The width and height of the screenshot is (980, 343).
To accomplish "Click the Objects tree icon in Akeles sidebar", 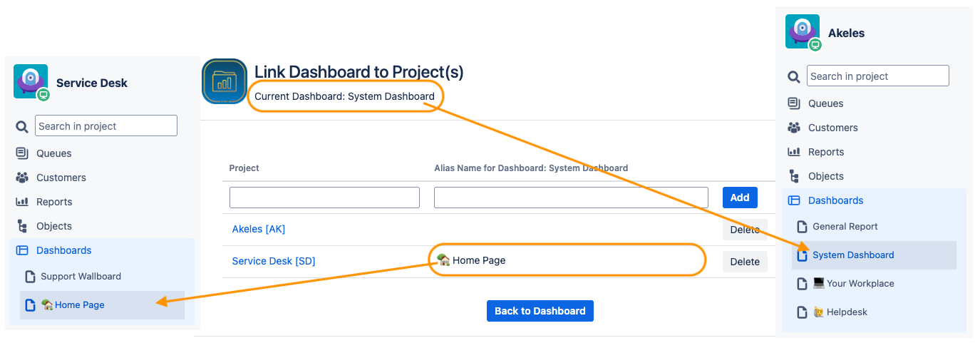I will [x=793, y=176].
